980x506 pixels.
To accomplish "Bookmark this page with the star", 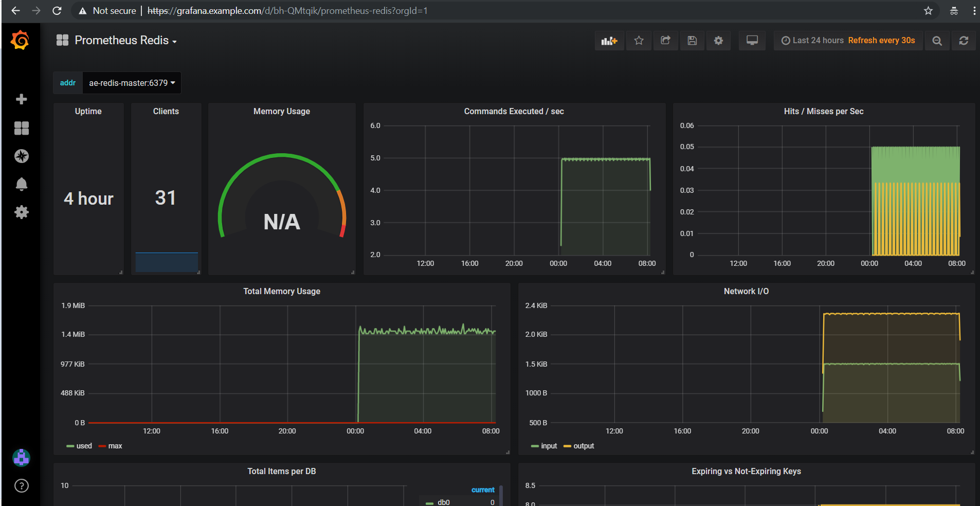I will pos(928,10).
